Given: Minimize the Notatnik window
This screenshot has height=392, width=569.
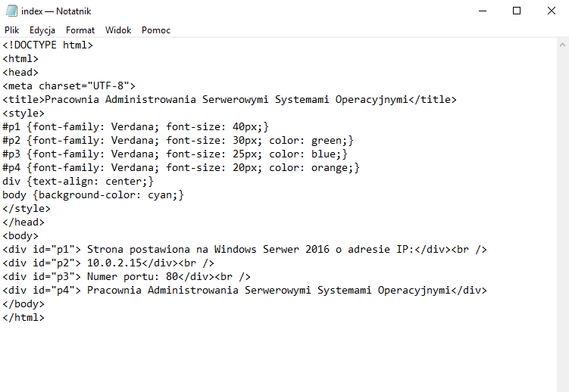Looking at the screenshot, I should pyautogui.click(x=482, y=11).
